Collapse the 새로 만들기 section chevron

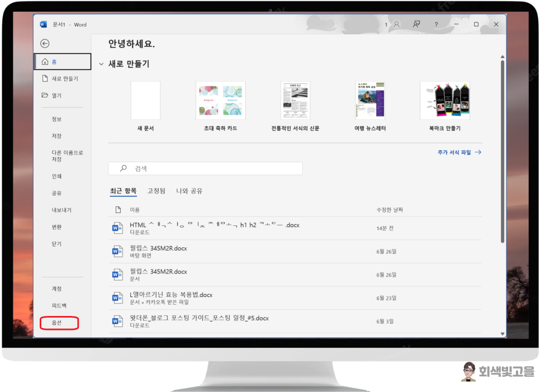tap(101, 64)
